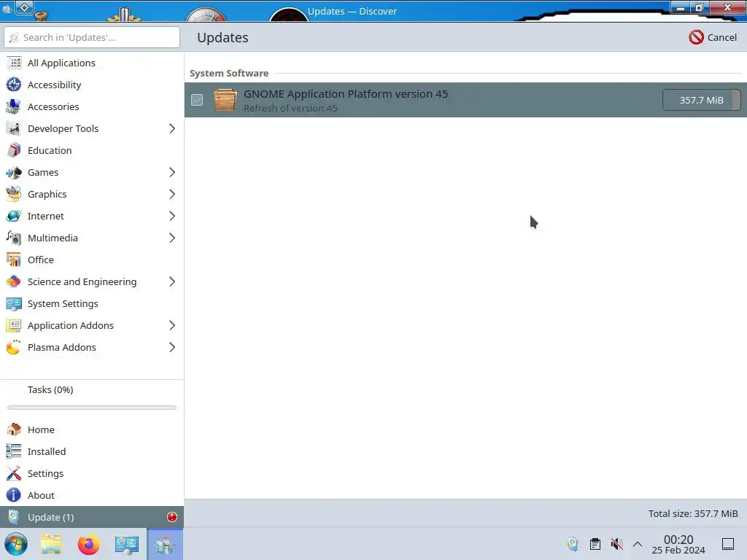
Task: Open the About label
Action: coord(41,495)
